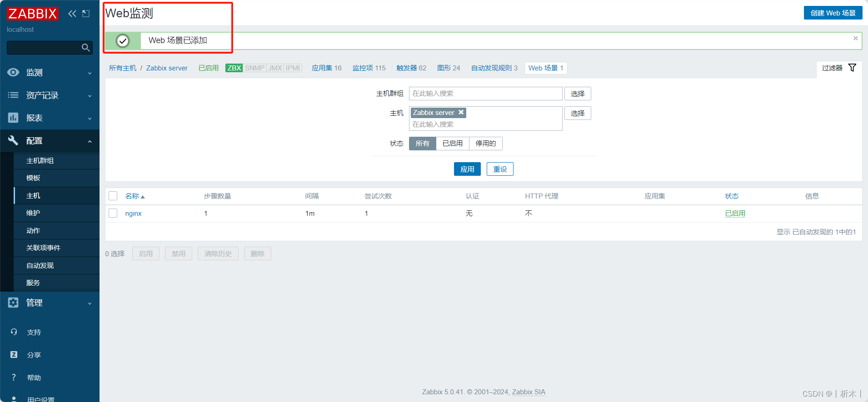
Task: Click the sidebar search magnifier icon
Action: (x=85, y=48)
